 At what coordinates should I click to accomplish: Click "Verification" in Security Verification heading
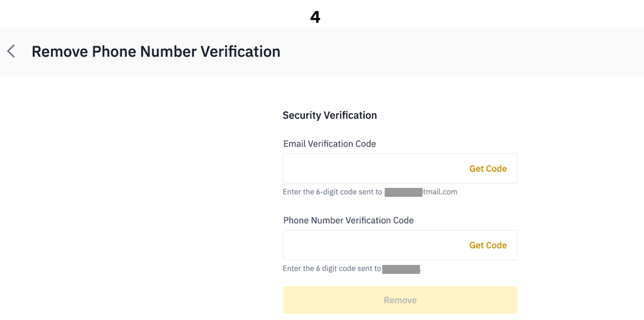click(x=350, y=115)
